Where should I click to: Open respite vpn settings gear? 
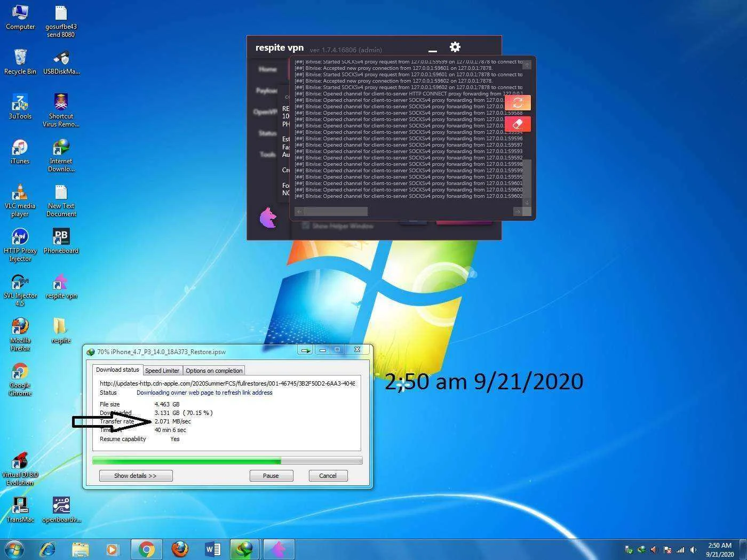pos(455,47)
